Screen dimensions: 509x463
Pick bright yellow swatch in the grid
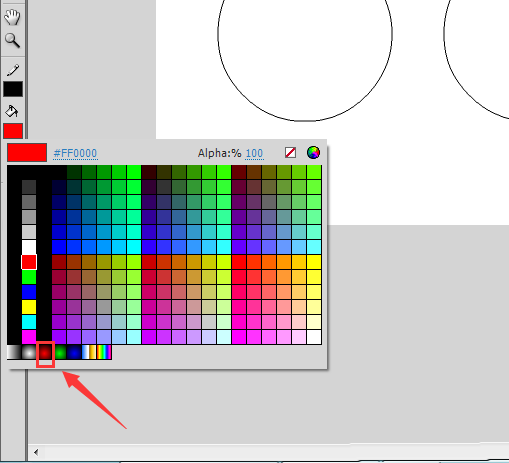[x=314, y=262]
